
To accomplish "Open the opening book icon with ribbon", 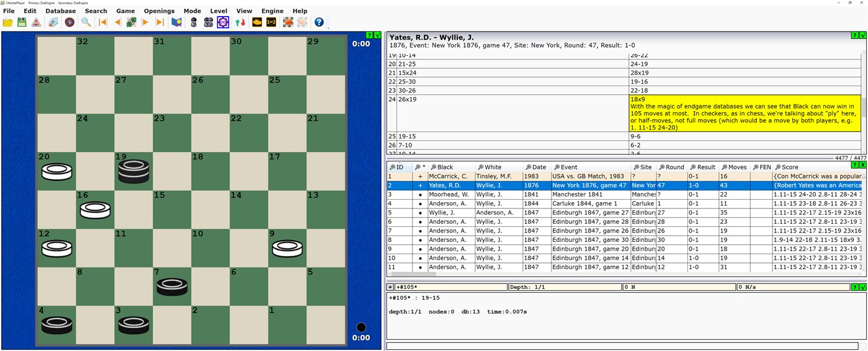I will 177,22.
